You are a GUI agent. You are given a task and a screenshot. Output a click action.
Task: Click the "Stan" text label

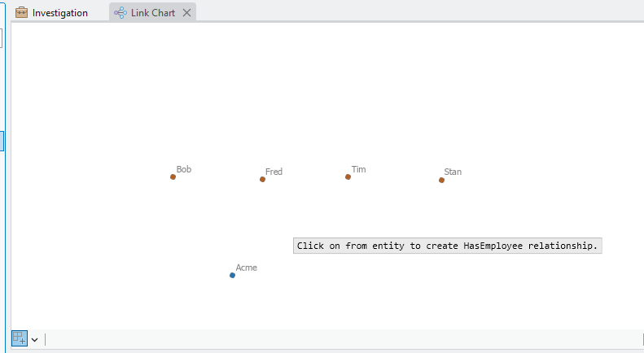(x=453, y=172)
